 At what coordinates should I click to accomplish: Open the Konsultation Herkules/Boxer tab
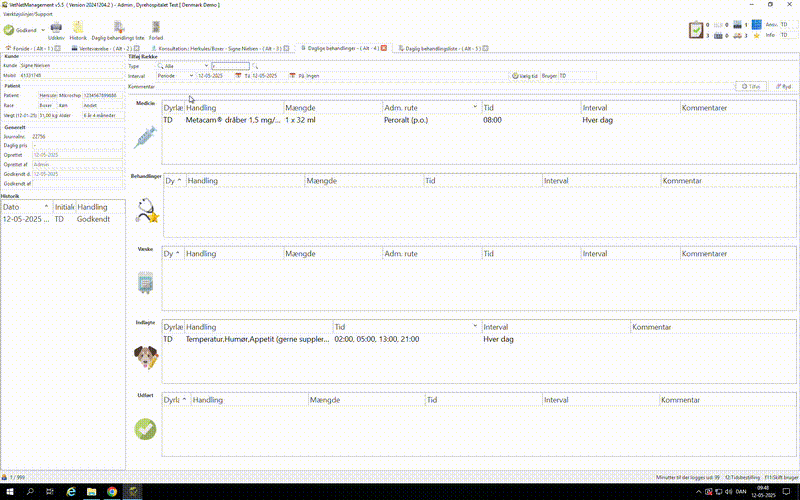[x=220, y=48]
